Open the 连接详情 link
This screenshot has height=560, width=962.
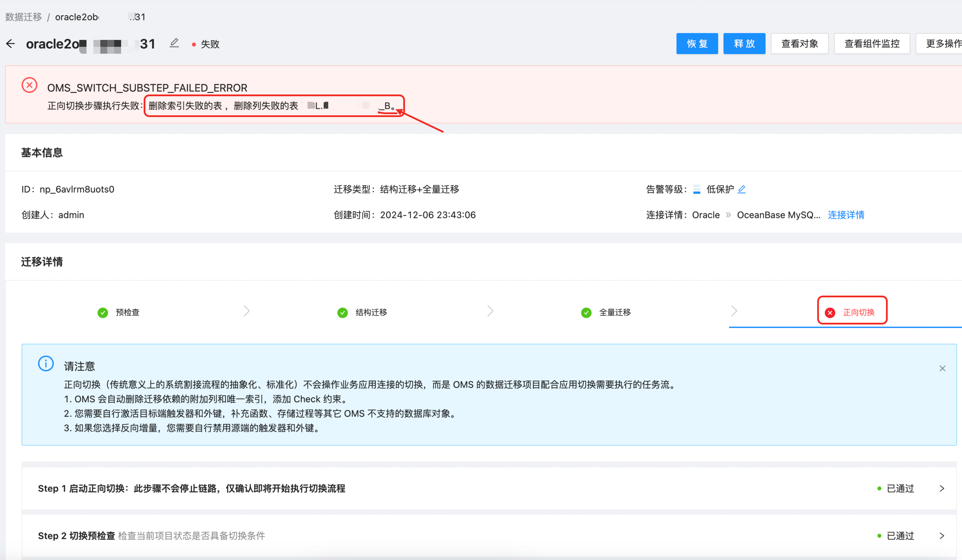coord(846,215)
